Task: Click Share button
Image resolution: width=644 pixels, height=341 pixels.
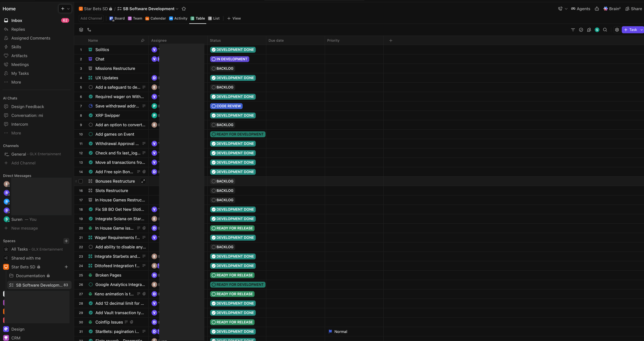Action: point(634,9)
